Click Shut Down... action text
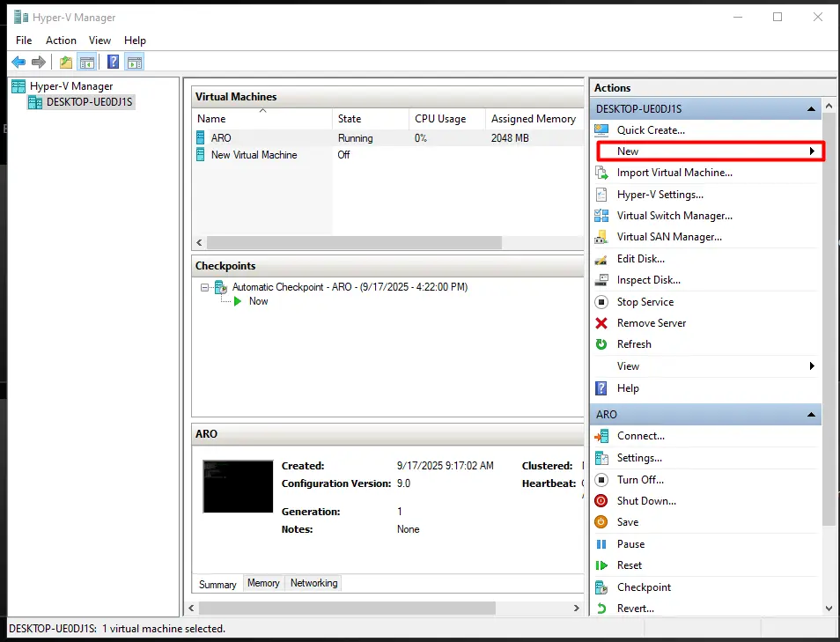The height and width of the screenshot is (642, 840). (x=646, y=501)
